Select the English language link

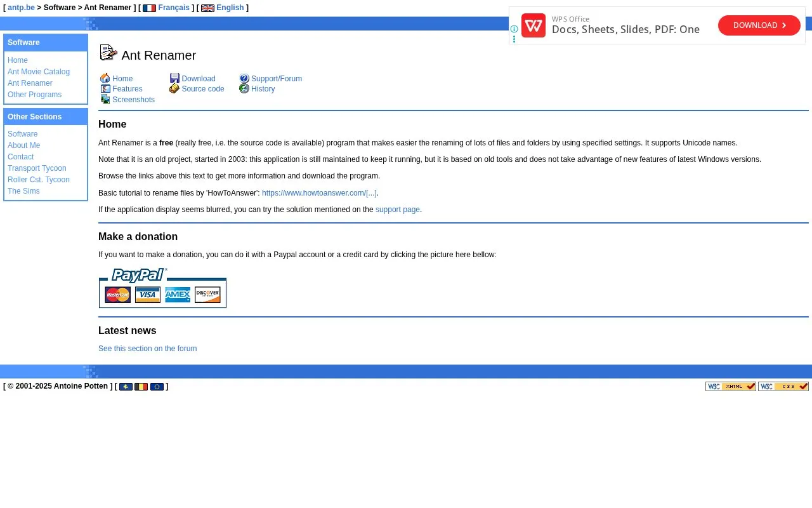click(x=230, y=8)
